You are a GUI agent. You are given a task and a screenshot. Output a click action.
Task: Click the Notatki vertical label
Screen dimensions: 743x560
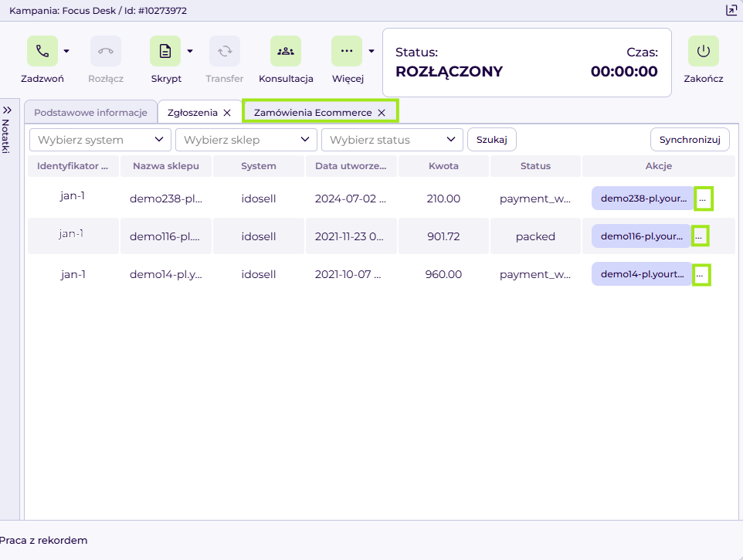pyautogui.click(x=5, y=137)
